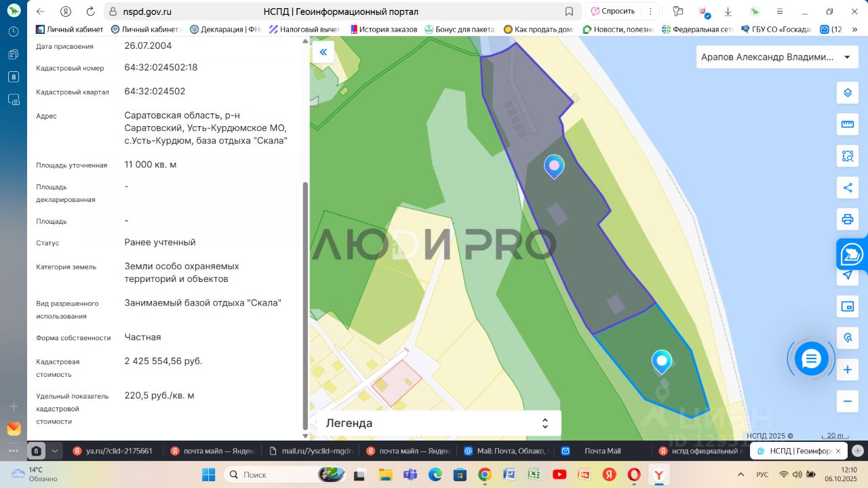Zoom in on the map
This screenshot has width=868, height=488.
(x=848, y=370)
